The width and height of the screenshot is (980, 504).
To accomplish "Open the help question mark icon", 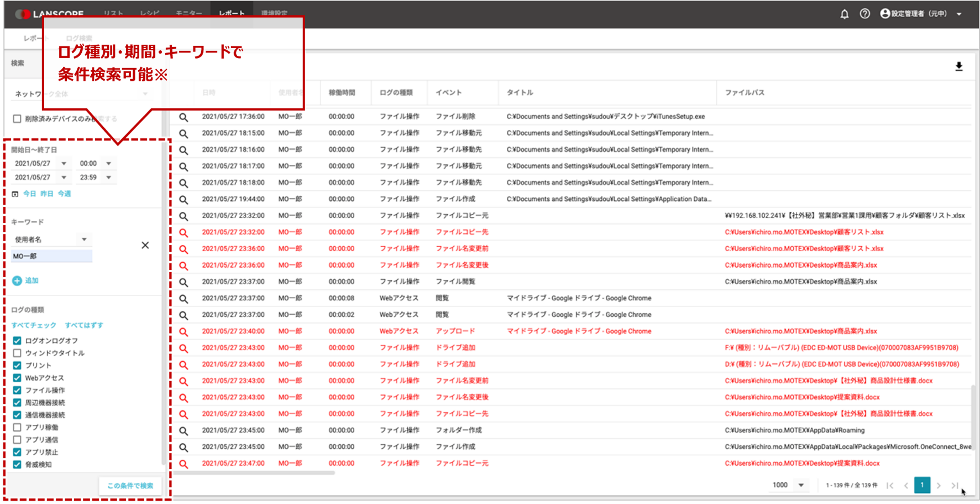I will 864,14.
